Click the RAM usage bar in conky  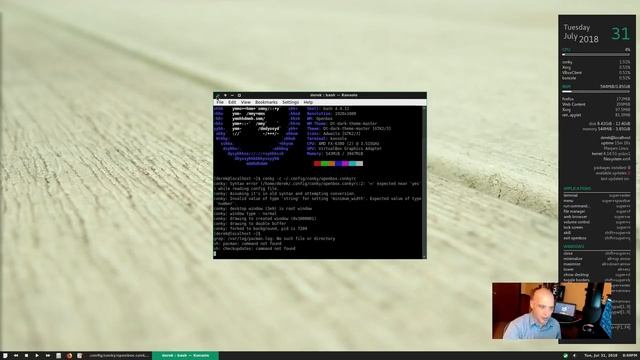coord(596,91)
